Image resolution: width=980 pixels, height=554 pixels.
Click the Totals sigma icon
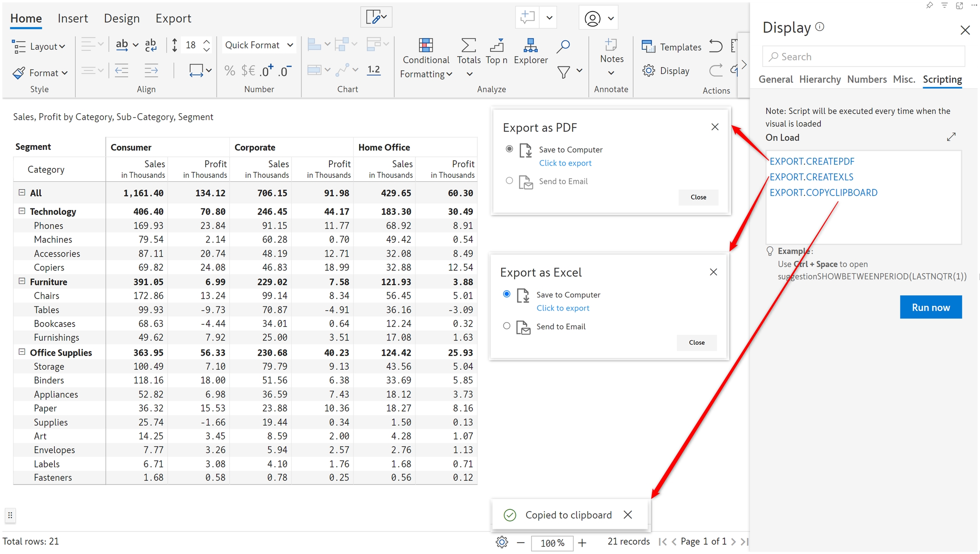coord(468,45)
